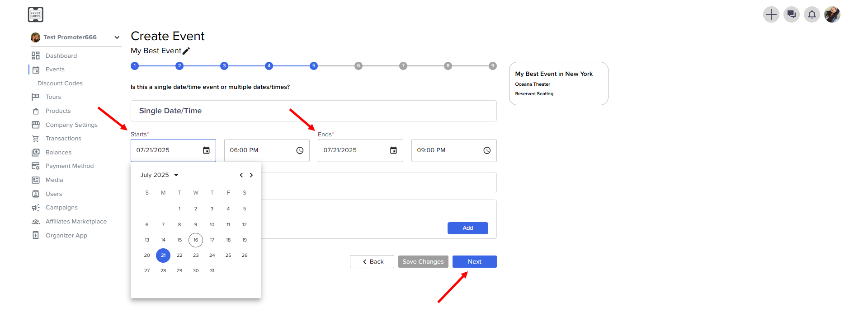Open Discount Codes in the sidebar

point(60,84)
